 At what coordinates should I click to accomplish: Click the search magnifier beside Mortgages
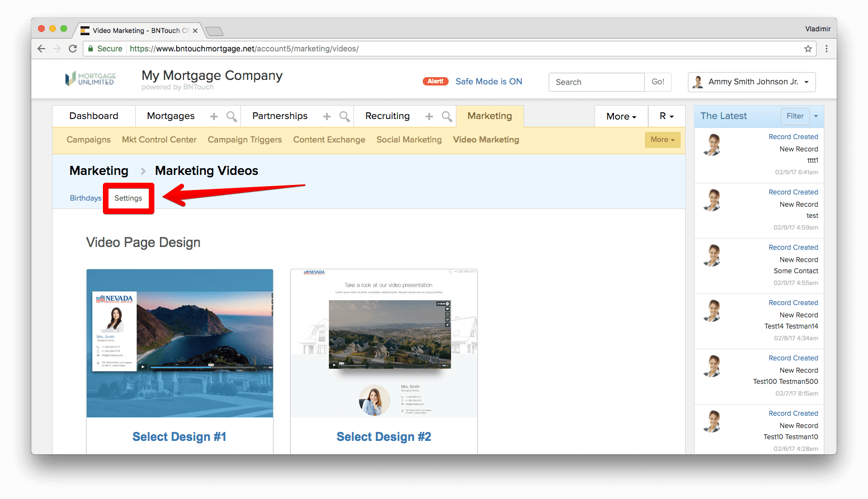point(231,116)
